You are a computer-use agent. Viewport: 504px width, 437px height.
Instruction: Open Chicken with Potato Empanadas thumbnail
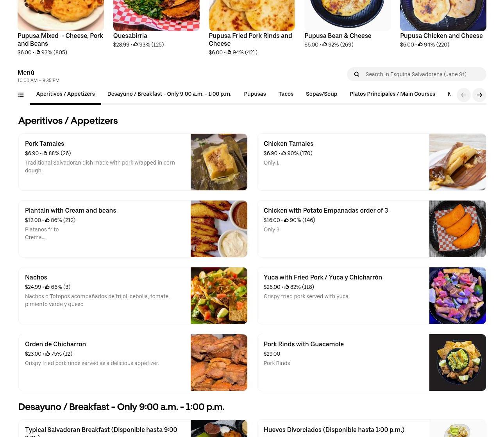[458, 229]
